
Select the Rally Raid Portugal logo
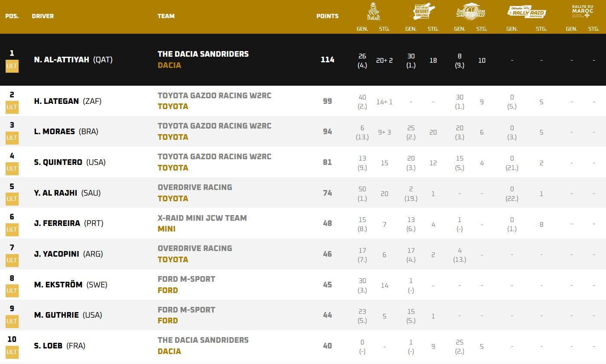[x=526, y=12]
